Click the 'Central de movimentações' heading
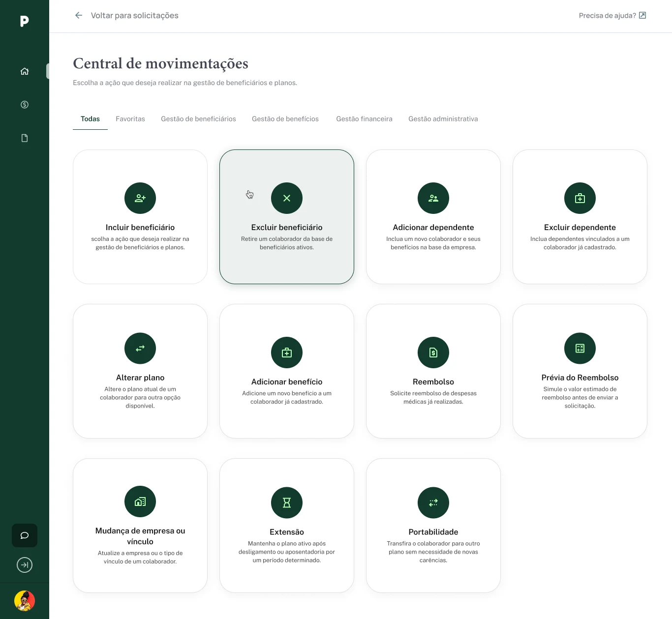The height and width of the screenshot is (619, 672). (160, 63)
